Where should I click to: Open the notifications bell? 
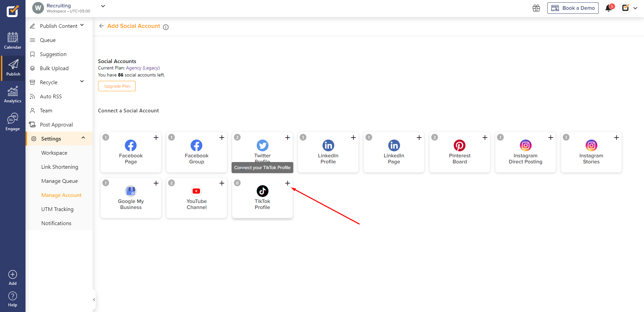click(x=609, y=8)
